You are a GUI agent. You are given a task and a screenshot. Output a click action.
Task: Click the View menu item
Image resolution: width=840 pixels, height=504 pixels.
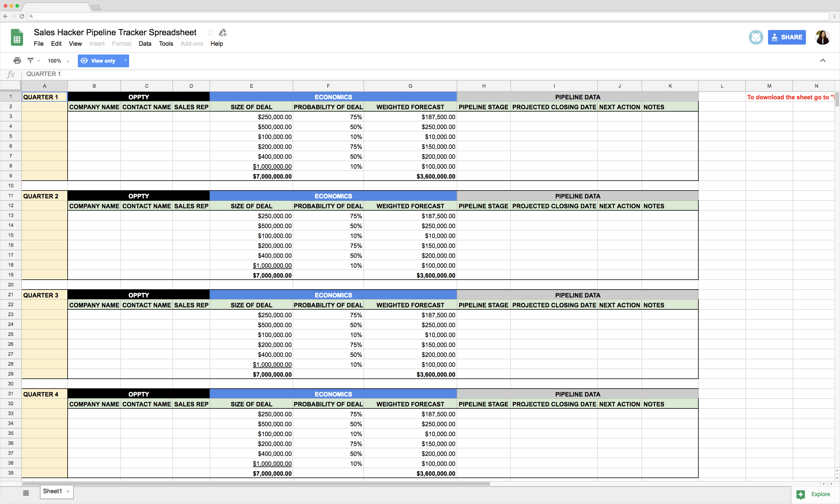point(74,43)
